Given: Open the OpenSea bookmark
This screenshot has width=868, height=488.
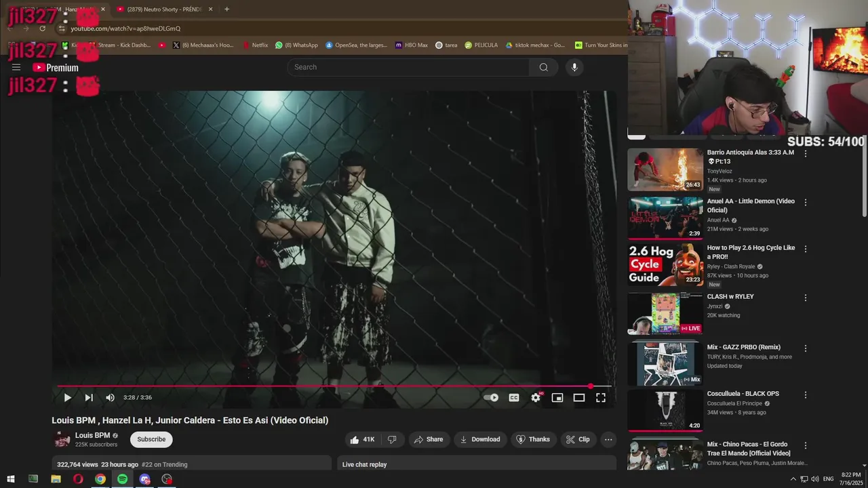Looking at the screenshot, I should click(x=356, y=45).
